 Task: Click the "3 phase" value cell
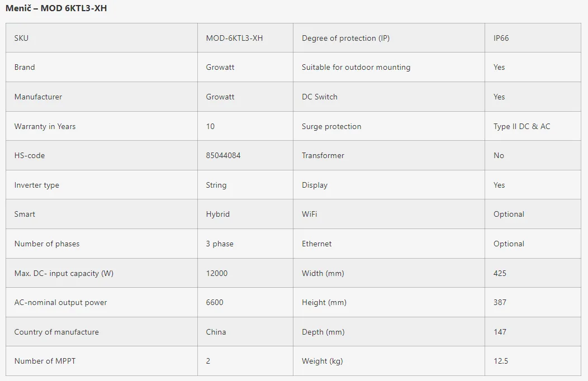[x=220, y=244]
